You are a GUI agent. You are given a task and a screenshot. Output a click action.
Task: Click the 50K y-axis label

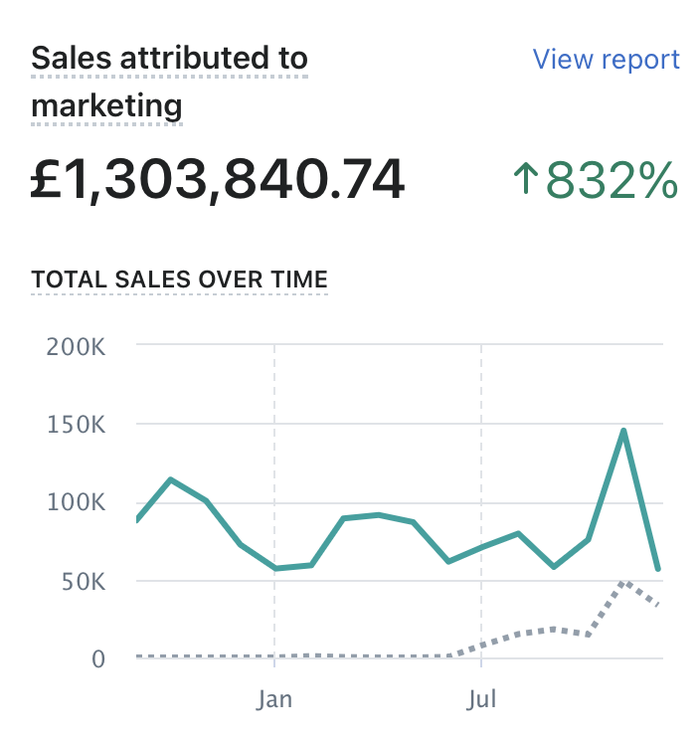click(83, 581)
